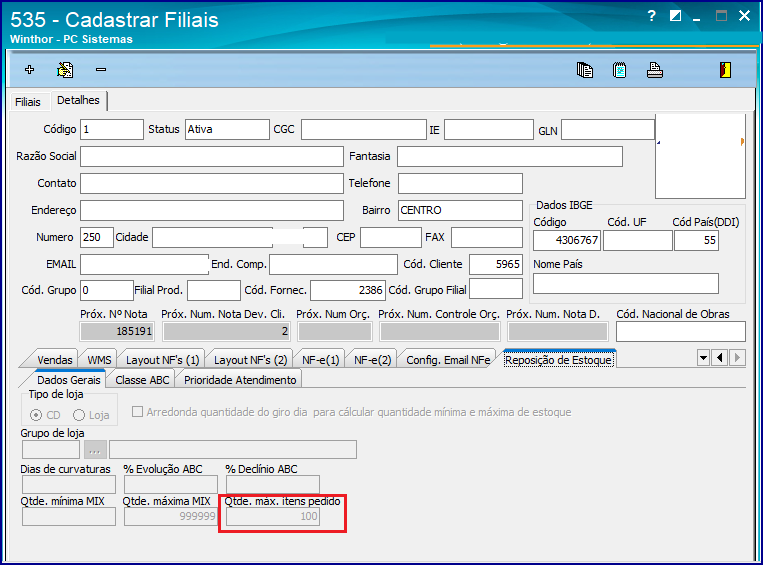Select the CD radio button
Viewport: 763px width, 565px height.
[36, 415]
